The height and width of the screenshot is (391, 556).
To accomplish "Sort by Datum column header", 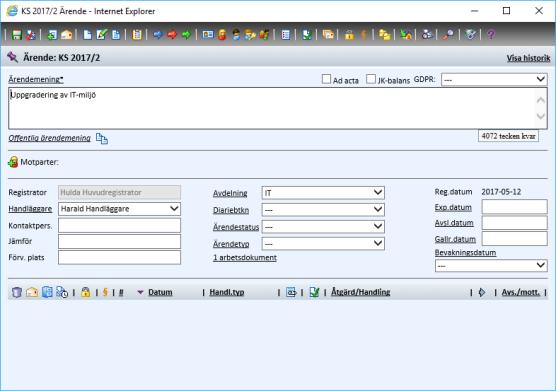I will (160, 292).
